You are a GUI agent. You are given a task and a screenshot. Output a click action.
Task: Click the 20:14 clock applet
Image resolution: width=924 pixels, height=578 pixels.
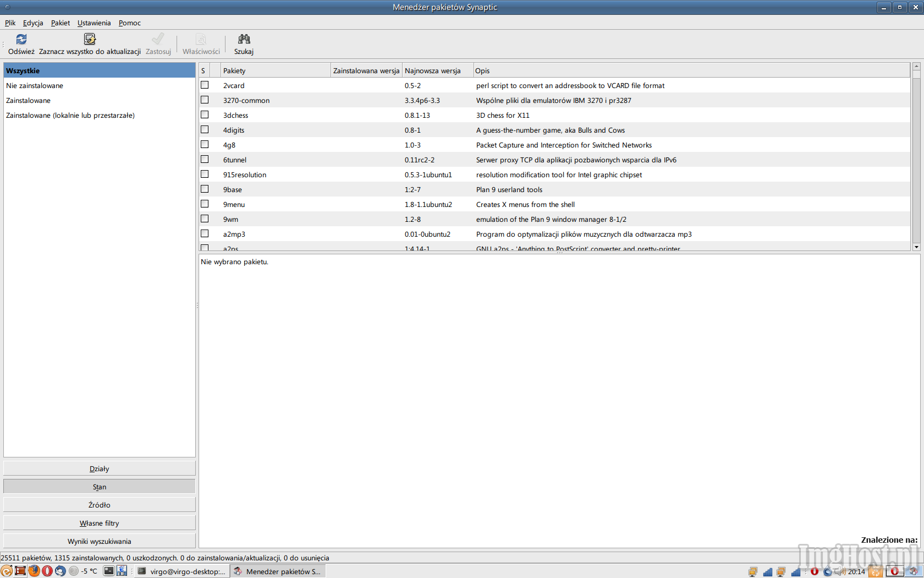856,571
